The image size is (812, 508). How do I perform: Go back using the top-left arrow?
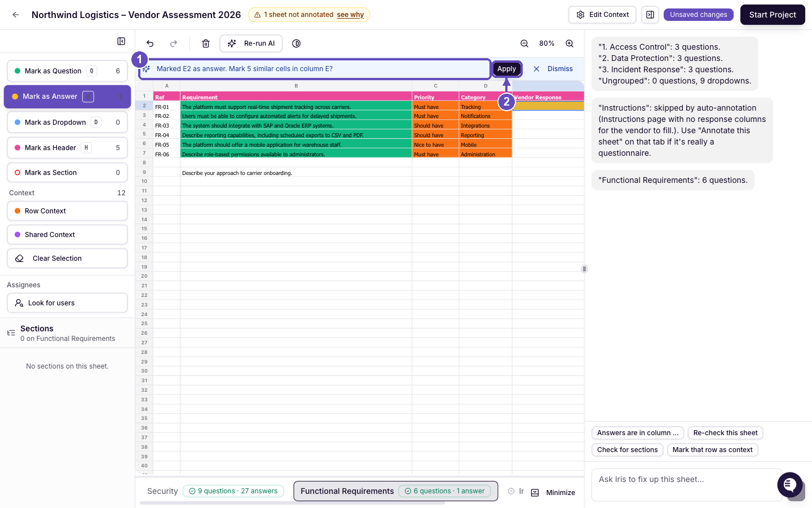coord(16,15)
